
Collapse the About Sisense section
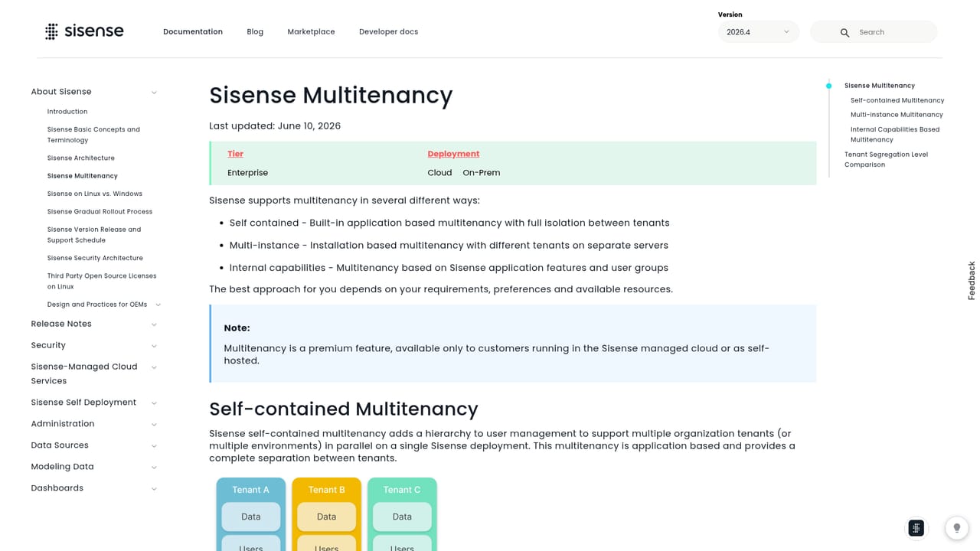154,93
